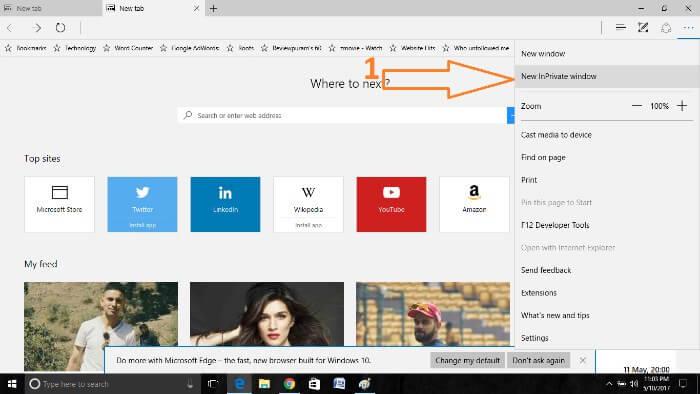
Task: Open Chrome from the taskbar
Action: [289, 384]
